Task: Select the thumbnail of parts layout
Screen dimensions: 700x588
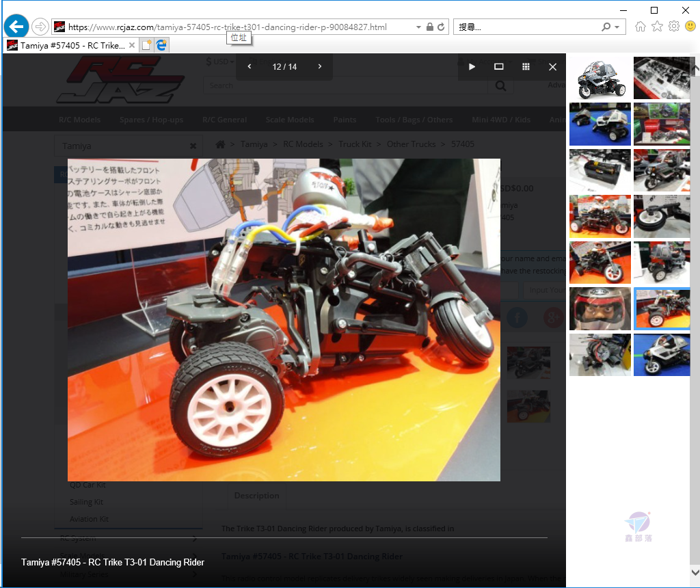Action: pyautogui.click(x=662, y=78)
